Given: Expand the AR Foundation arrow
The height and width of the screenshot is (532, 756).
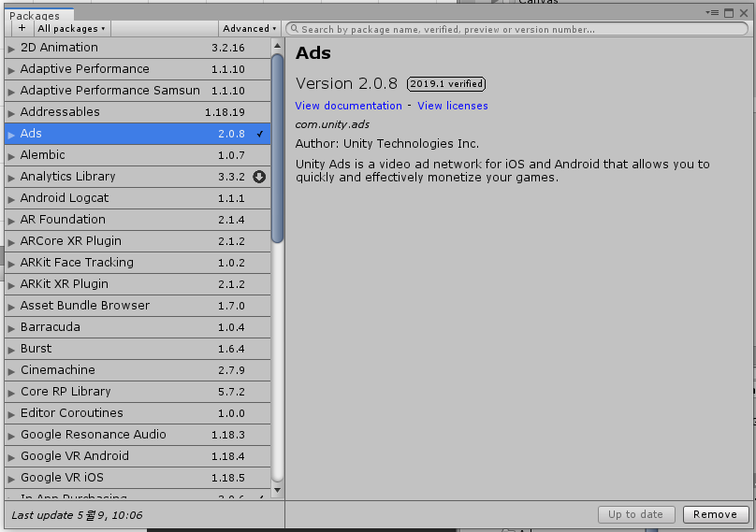Looking at the screenshot, I should (x=11, y=221).
